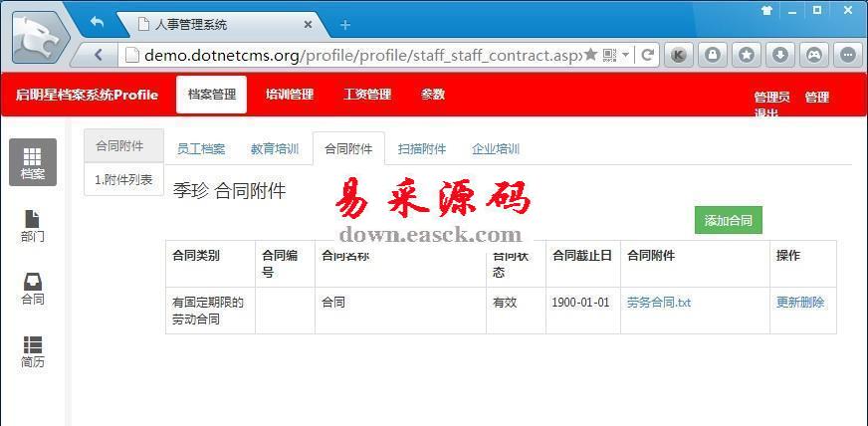868x426 pixels.
Task: Open the 档案 grid sidebar icon
Action: [33, 162]
